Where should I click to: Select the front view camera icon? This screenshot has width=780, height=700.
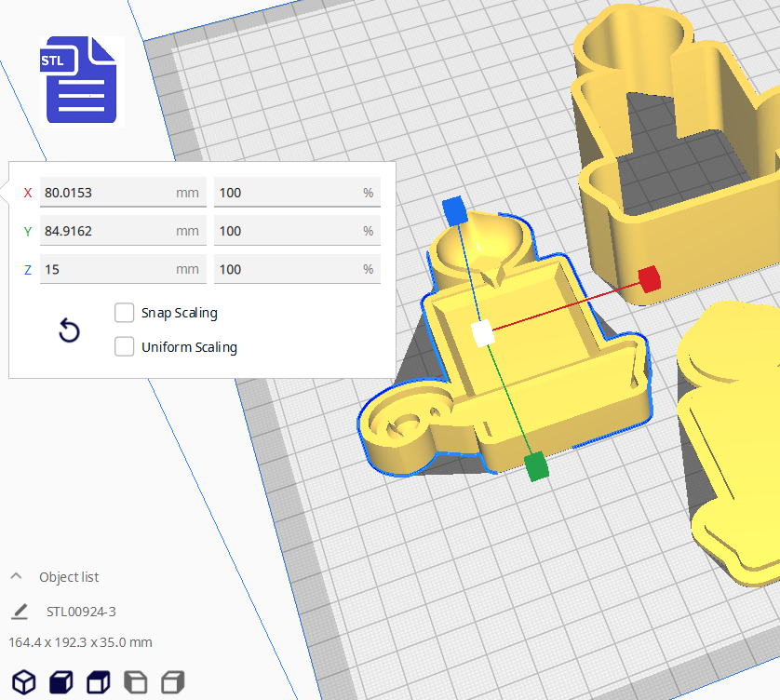pyautogui.click(x=61, y=682)
